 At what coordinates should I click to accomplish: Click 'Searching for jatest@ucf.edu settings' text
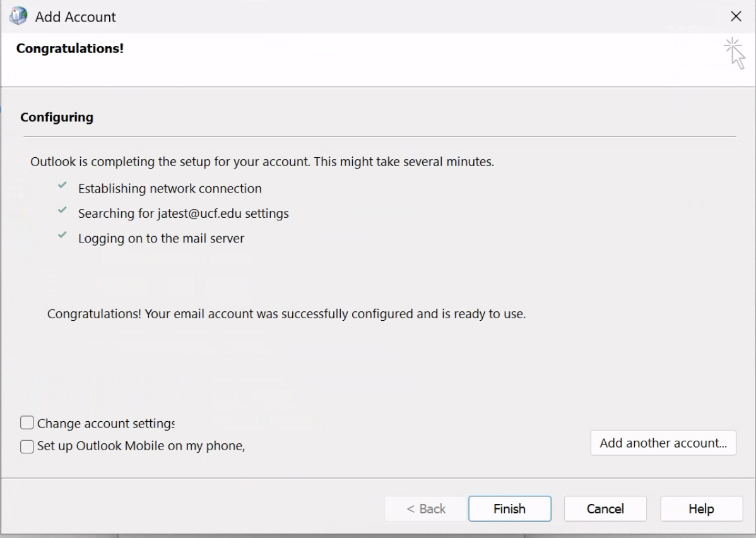[183, 213]
